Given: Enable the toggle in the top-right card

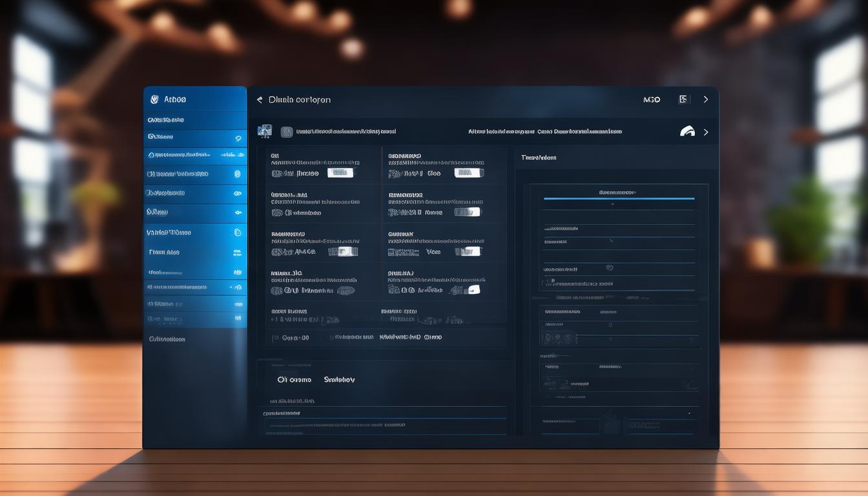Looking at the screenshot, I should [x=468, y=173].
